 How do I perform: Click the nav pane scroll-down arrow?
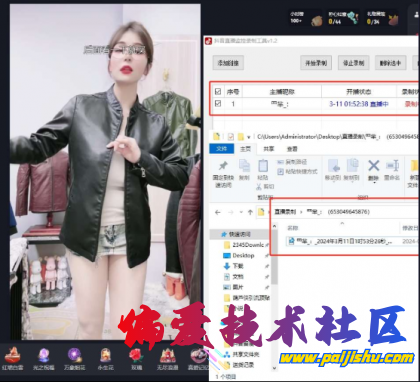click(x=275, y=368)
